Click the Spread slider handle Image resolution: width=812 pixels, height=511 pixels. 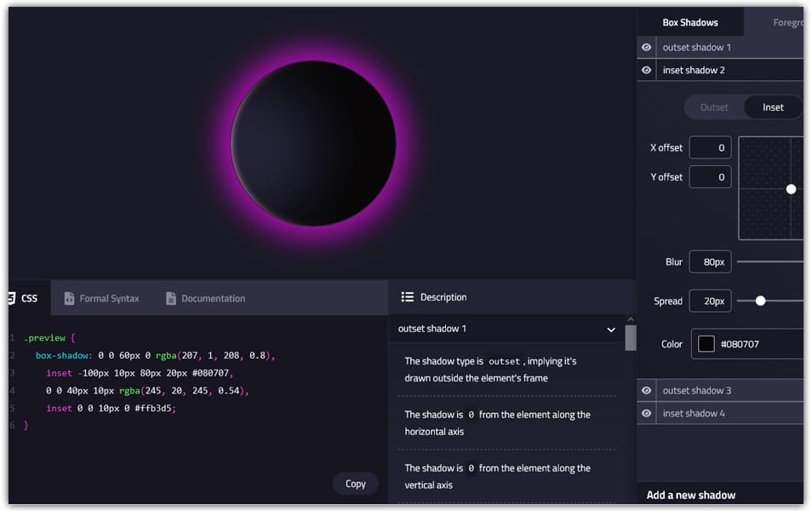[x=760, y=301]
